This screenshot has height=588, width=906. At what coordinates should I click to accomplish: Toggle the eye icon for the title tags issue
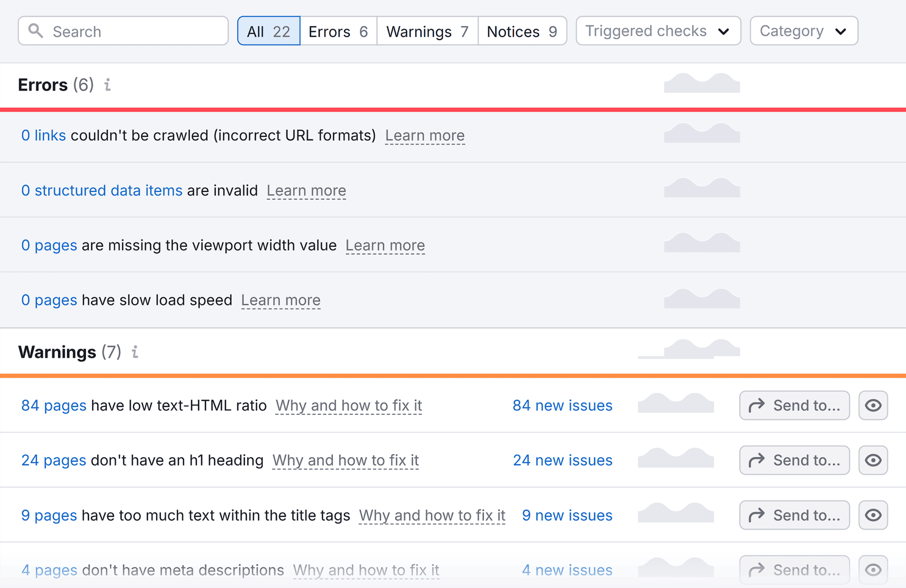[872, 515]
